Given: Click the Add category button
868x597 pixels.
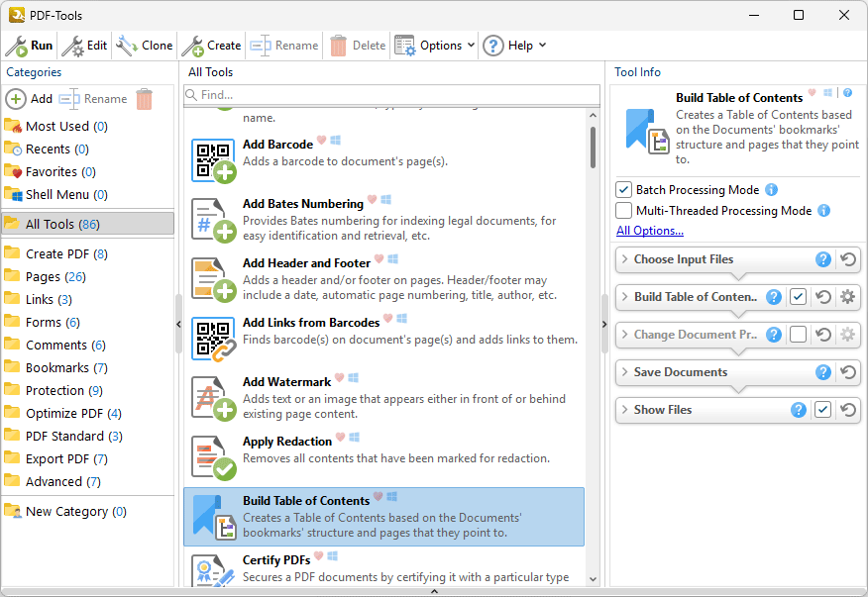Looking at the screenshot, I should (x=30, y=99).
